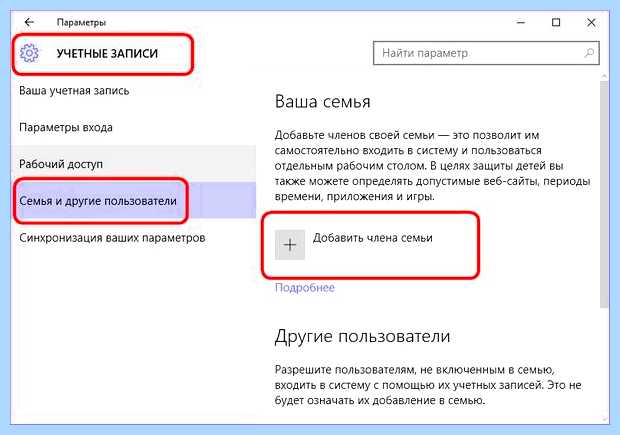Maximize the Параметры window
The width and height of the screenshot is (620, 435).
[x=556, y=23]
